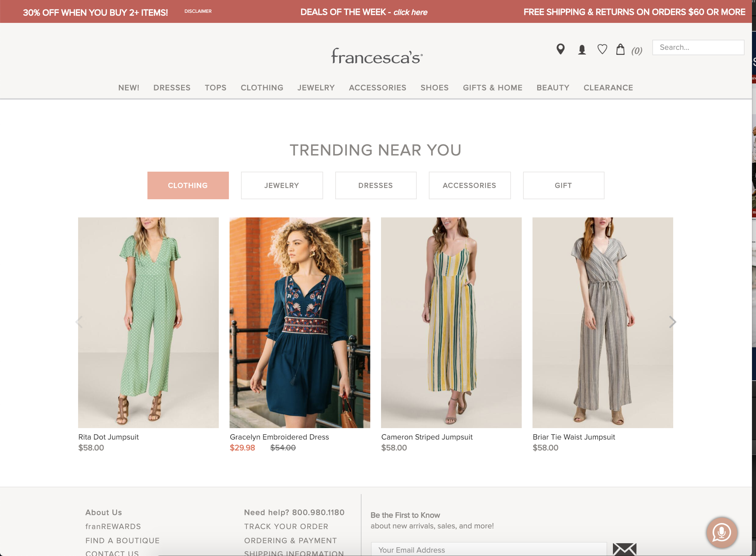Image resolution: width=756 pixels, height=556 pixels.
Task: Submit email with envelope icon
Action: click(624, 549)
